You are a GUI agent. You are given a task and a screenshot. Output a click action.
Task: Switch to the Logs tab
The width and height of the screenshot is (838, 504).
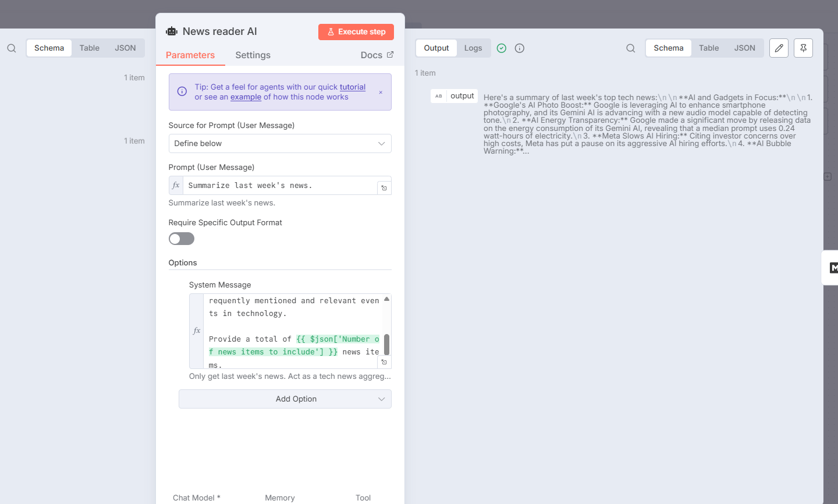coord(473,48)
